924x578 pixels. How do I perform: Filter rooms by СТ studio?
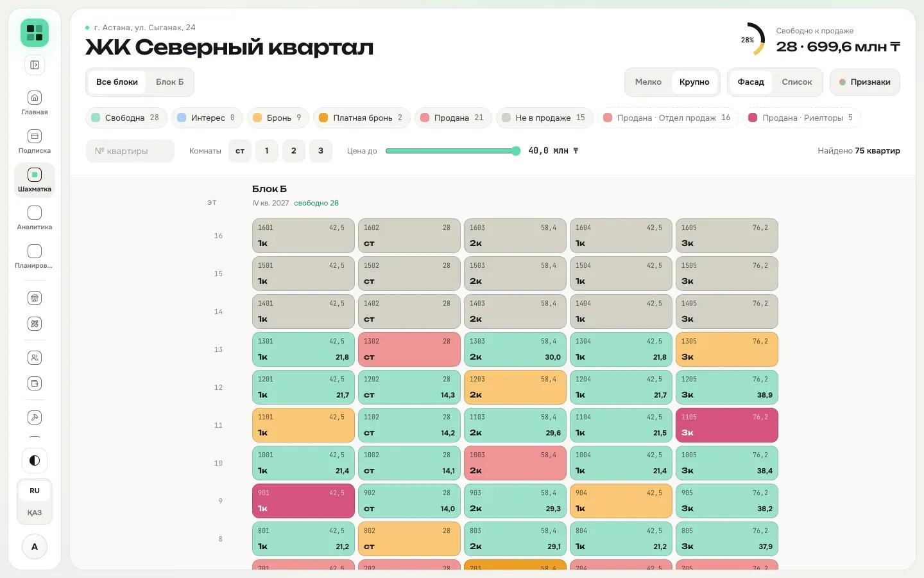tap(240, 151)
